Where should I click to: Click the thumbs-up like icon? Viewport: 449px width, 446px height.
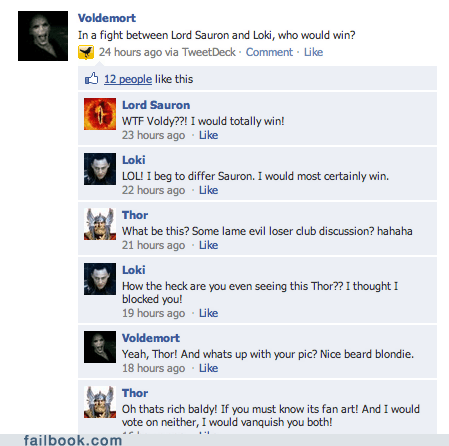point(91,79)
